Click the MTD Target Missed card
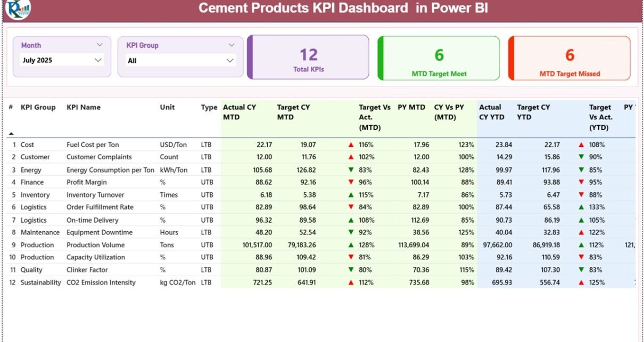Image resolution: width=644 pixels, height=342 pixels. (x=569, y=58)
